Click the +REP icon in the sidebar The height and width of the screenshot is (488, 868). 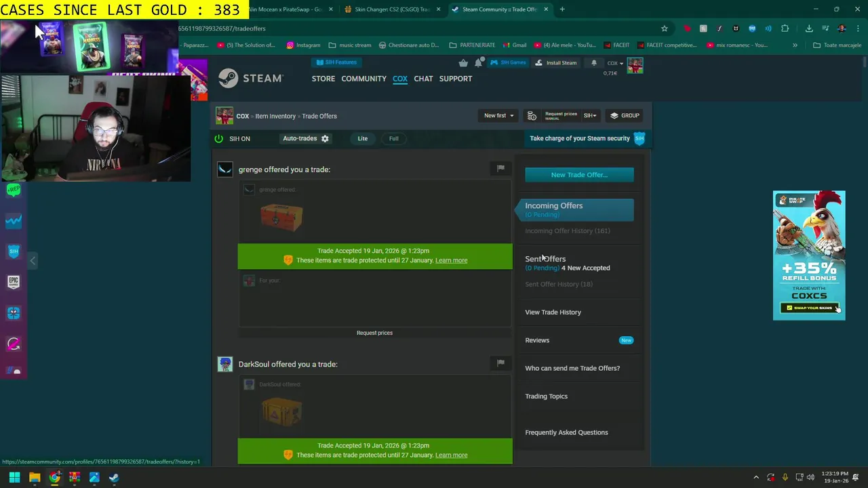(x=14, y=190)
